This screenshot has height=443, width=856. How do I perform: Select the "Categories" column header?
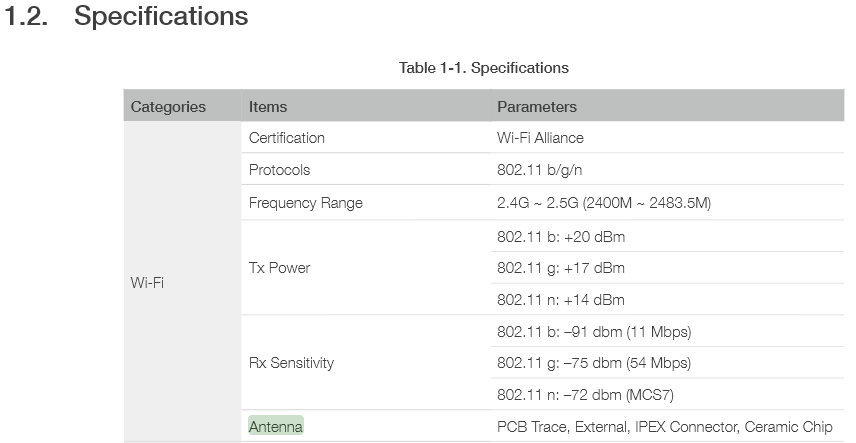pyautogui.click(x=168, y=107)
